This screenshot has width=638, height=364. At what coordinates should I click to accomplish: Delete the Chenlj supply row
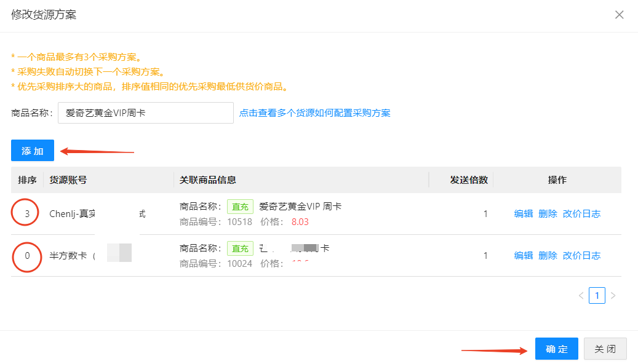tap(548, 214)
